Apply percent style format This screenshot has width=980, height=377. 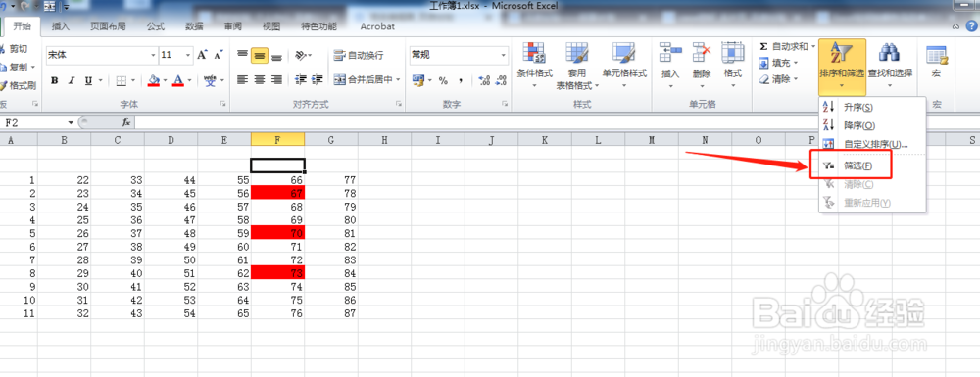point(443,80)
